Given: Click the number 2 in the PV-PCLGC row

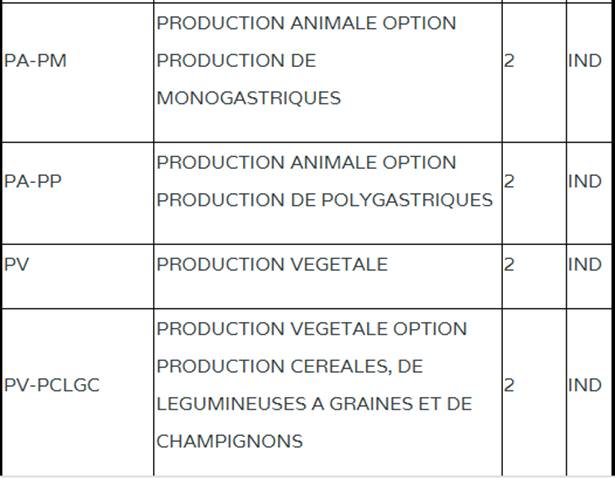Looking at the screenshot, I should 510,385.
